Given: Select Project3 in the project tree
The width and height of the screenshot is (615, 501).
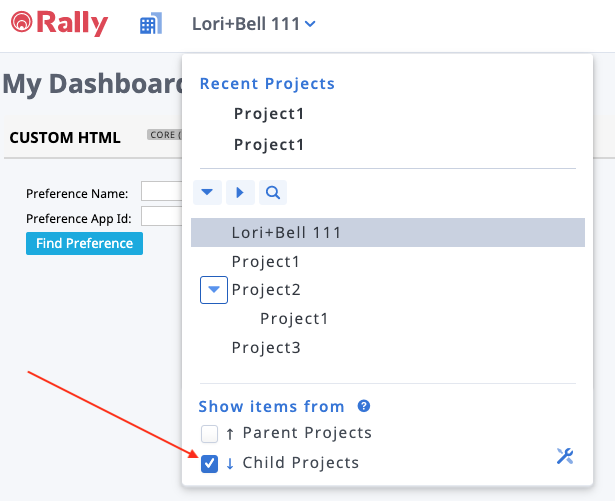Looking at the screenshot, I should (x=265, y=348).
